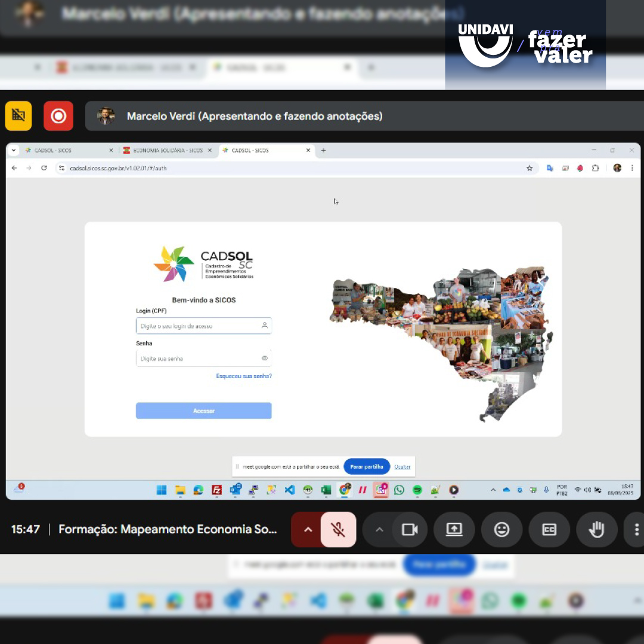Click the Acessar button
The height and width of the screenshot is (644, 644).
204,411
